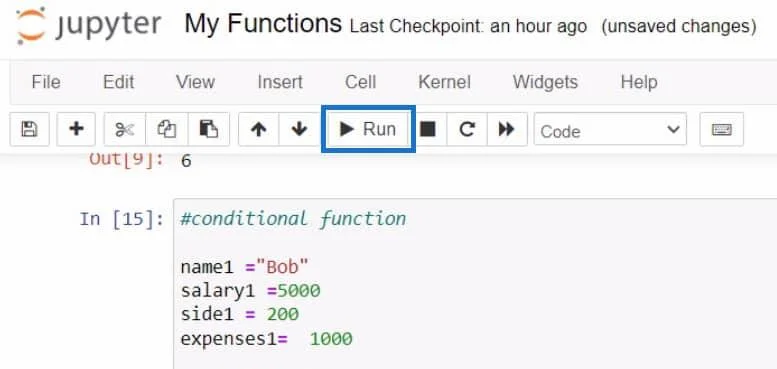Screen dimensions: 777x369
Task: Restart kernel and run all fast-forward icon
Action: click(507, 129)
